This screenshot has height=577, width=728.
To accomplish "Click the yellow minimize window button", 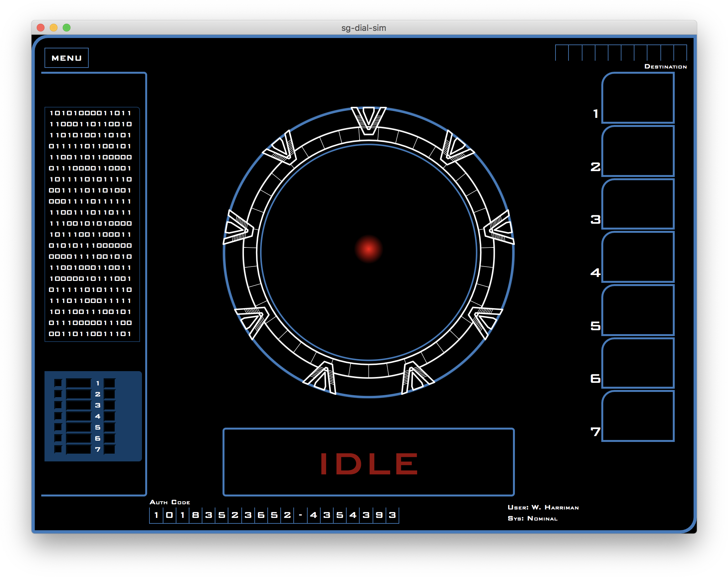I will pyautogui.click(x=53, y=27).
